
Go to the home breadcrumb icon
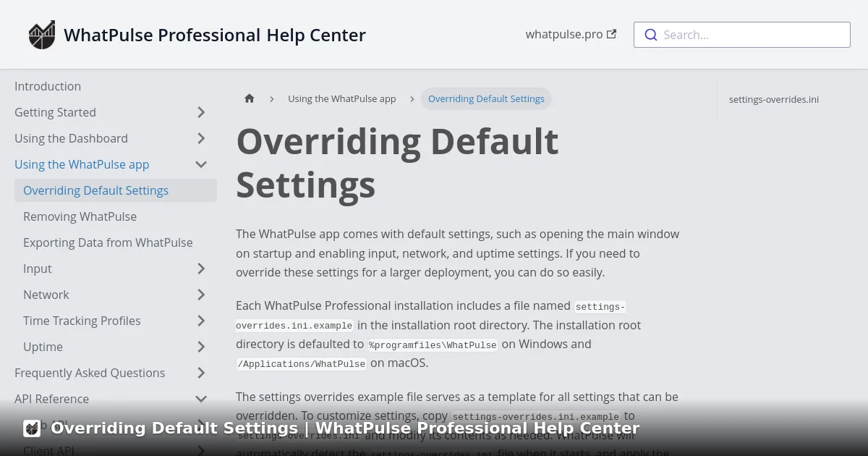coord(250,98)
